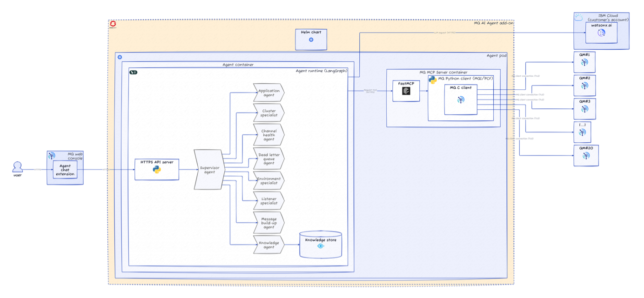644x298 pixels.
Task: Click the Kubernetes icon on Agent pod
Action: [120, 57]
